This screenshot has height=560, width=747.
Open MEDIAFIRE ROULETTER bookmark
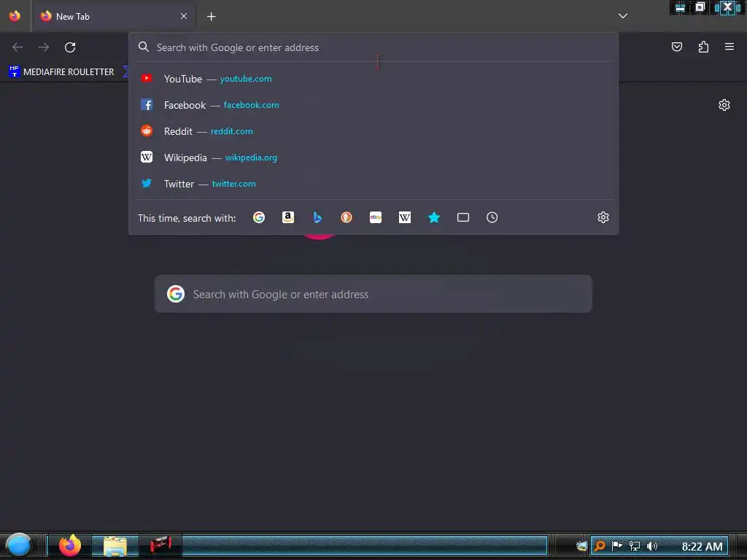[61, 72]
